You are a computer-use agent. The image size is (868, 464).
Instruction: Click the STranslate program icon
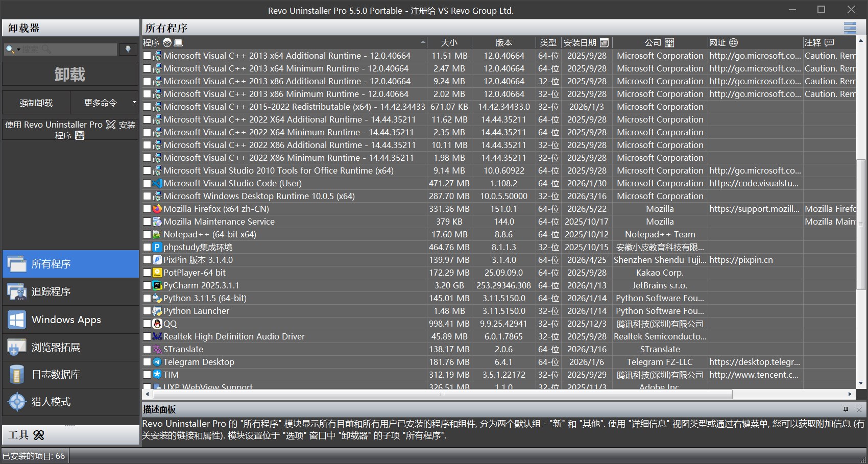157,349
